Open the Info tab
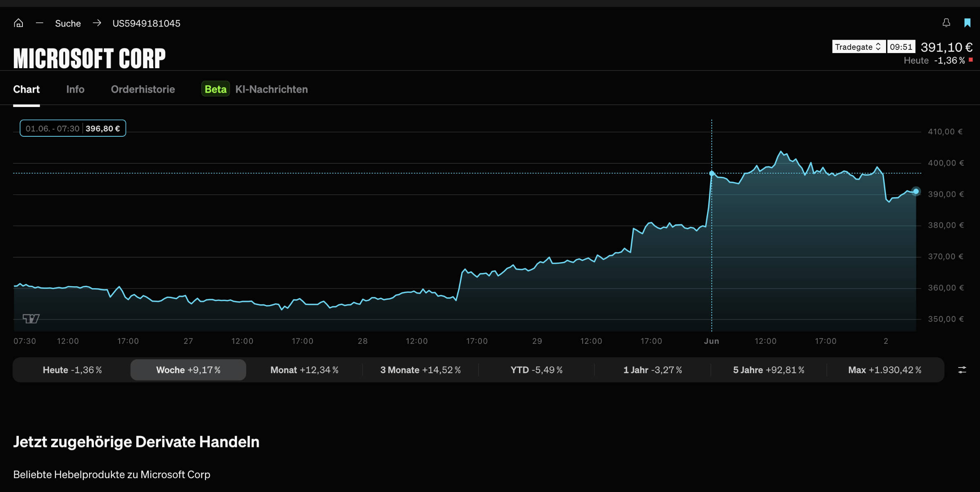Screen dimensions: 980x492 [76, 89]
